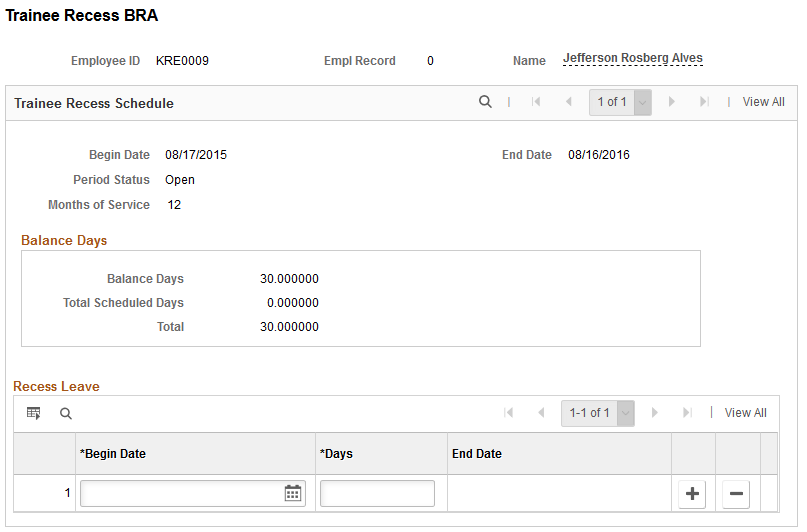This screenshot has height=532, width=807.
Task: Click the find icon in Recess Leave grid
Action: 66,413
